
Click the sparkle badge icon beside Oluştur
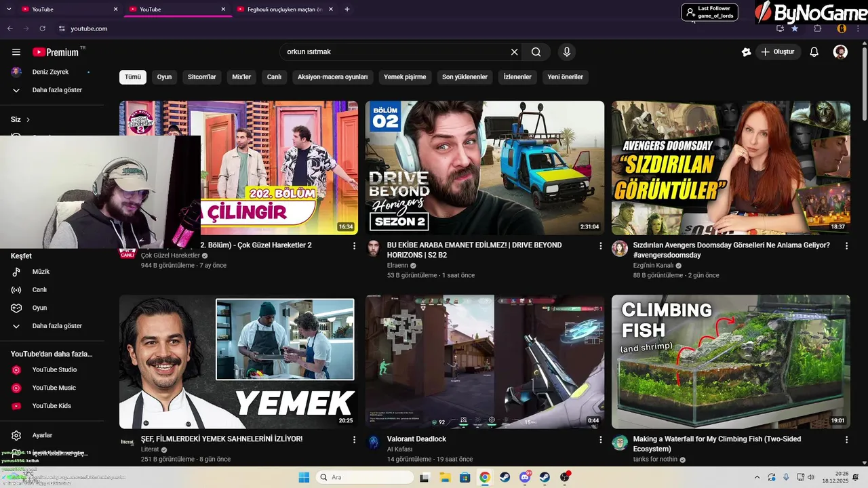(747, 52)
